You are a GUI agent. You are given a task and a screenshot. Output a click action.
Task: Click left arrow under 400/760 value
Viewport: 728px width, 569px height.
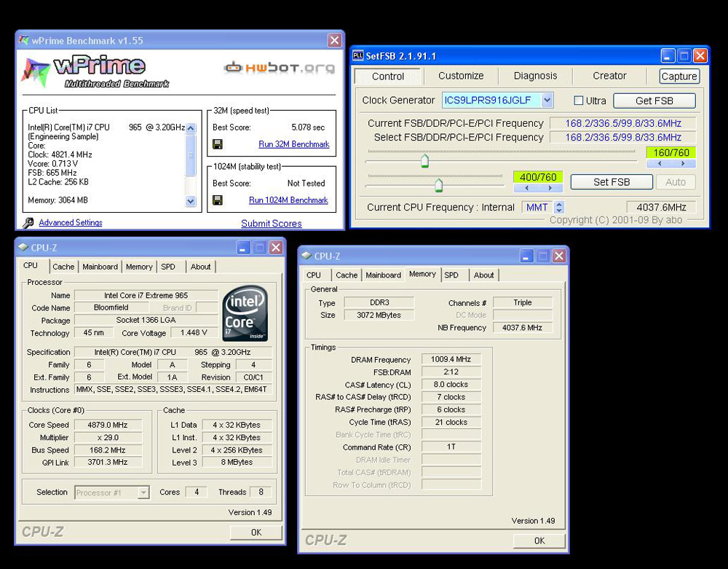click(526, 188)
